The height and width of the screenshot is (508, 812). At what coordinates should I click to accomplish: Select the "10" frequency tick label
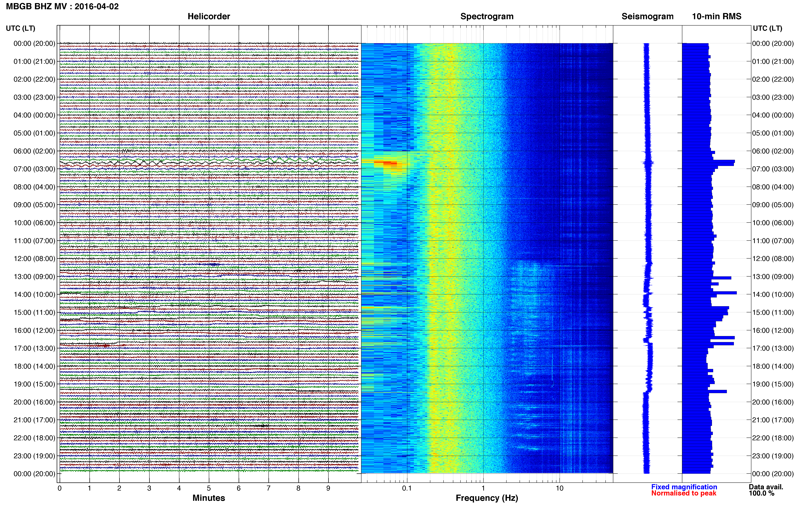pyautogui.click(x=559, y=488)
